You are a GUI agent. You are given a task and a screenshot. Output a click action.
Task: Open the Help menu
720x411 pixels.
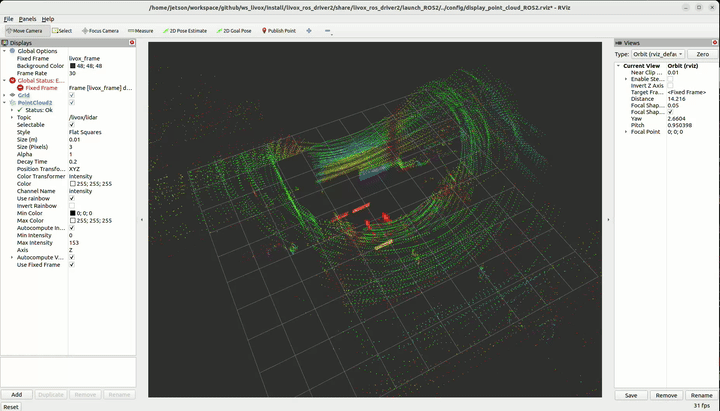point(48,19)
